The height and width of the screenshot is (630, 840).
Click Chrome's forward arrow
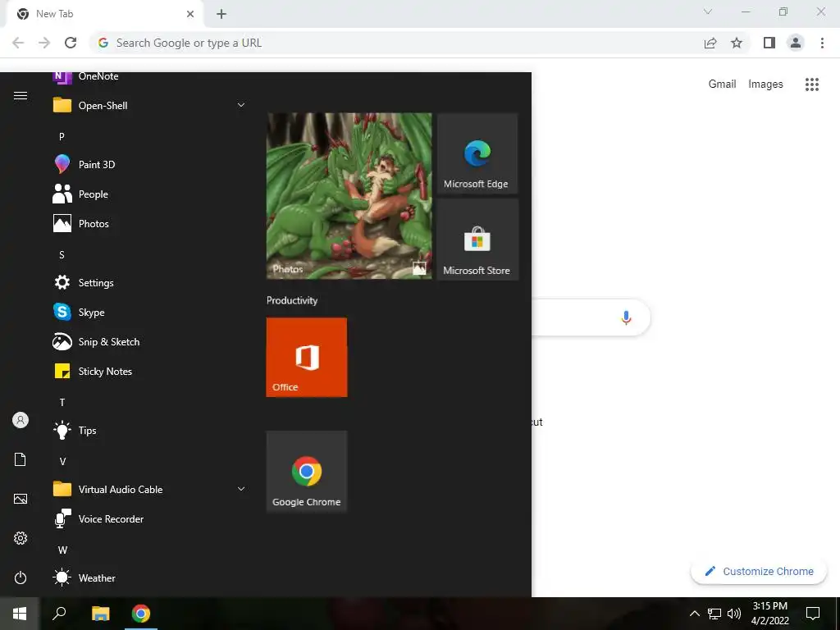pos(44,43)
